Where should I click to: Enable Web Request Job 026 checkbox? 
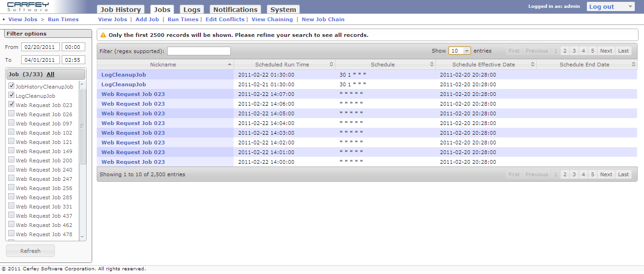point(12,114)
